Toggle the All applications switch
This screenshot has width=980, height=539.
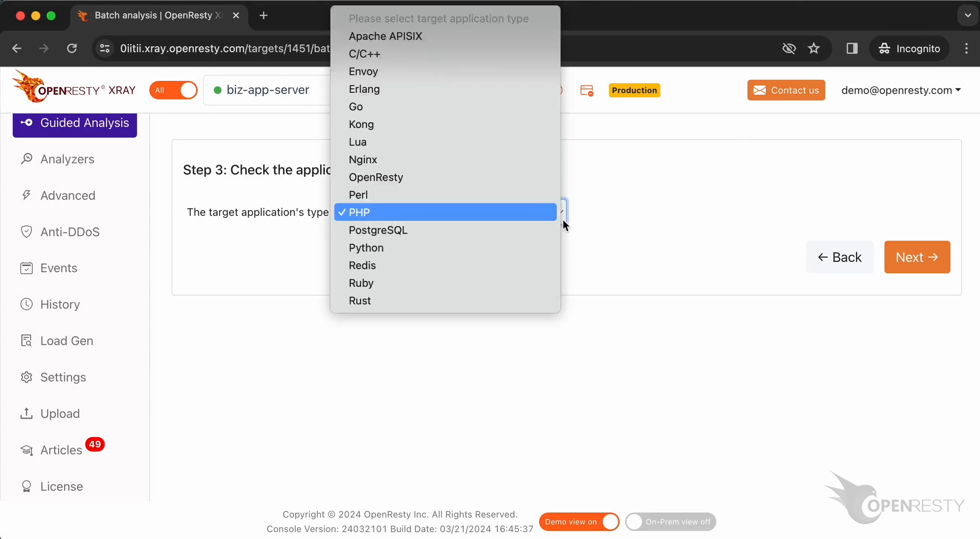[x=173, y=90]
